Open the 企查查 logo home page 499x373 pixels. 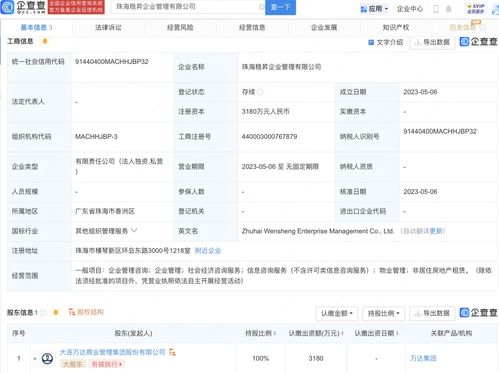[23, 7]
